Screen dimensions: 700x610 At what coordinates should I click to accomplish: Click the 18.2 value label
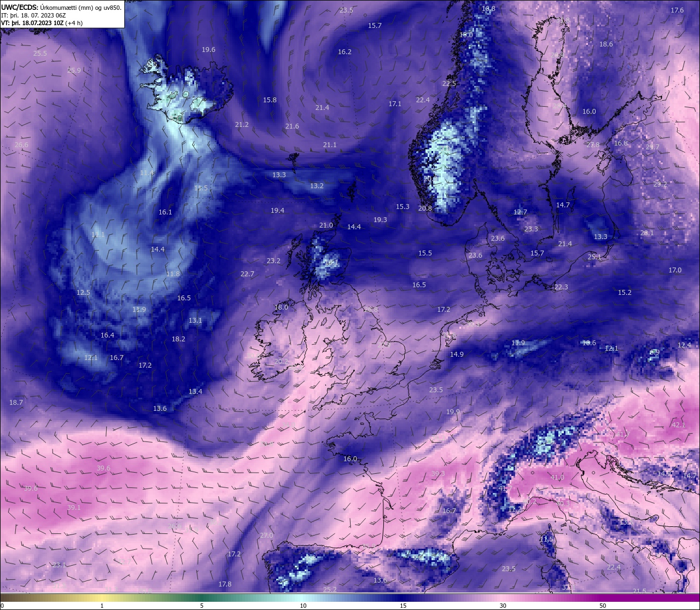click(178, 339)
